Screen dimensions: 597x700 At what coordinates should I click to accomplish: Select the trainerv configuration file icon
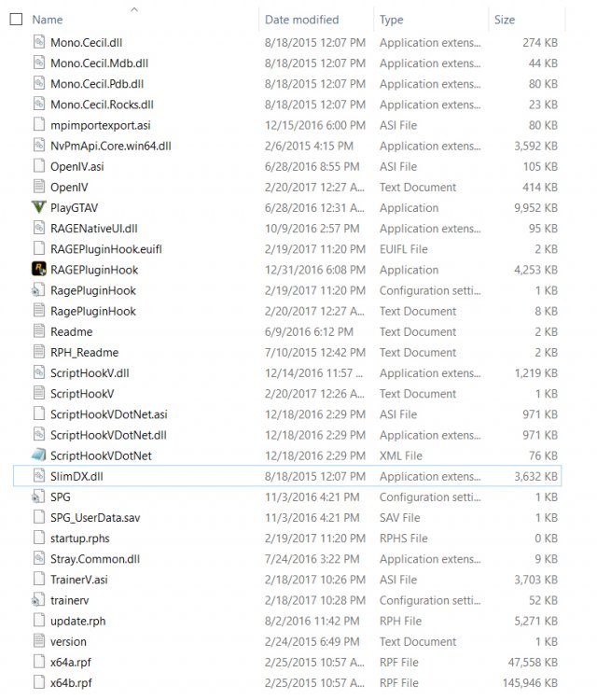pos(39,599)
